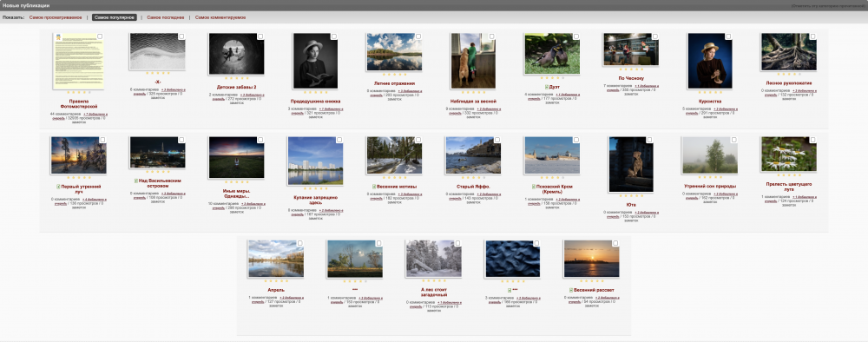Open the Правила Фотомастерской title link
Viewport: 868px width, 342px height.
[x=79, y=103]
